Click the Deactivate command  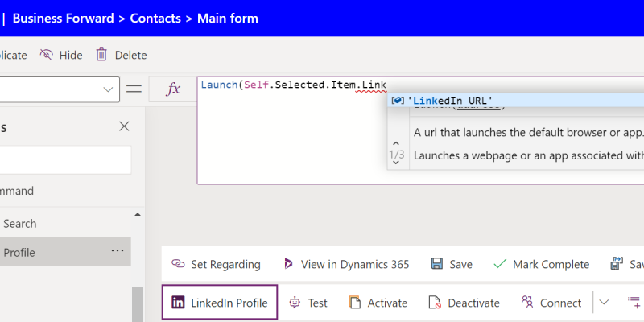click(x=464, y=303)
